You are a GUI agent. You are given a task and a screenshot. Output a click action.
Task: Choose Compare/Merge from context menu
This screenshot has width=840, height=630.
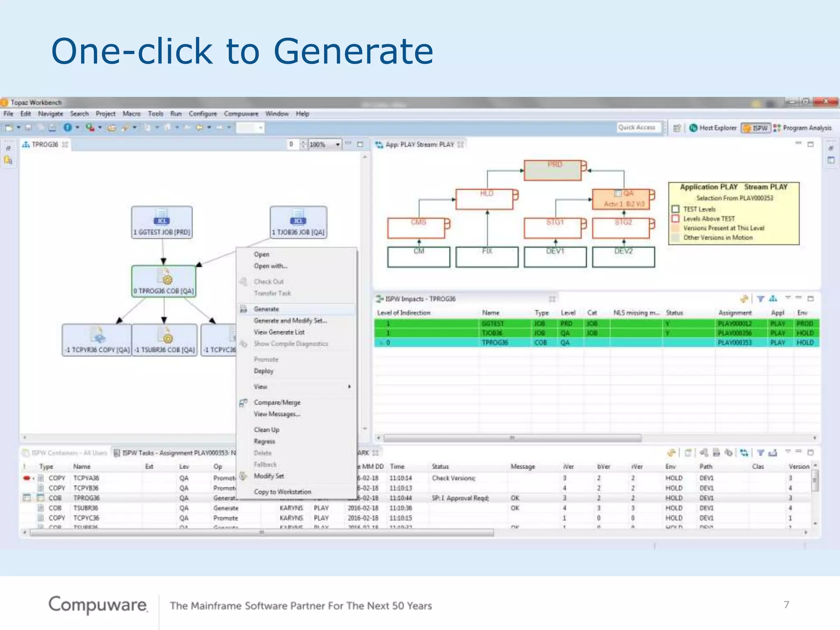coord(277,402)
